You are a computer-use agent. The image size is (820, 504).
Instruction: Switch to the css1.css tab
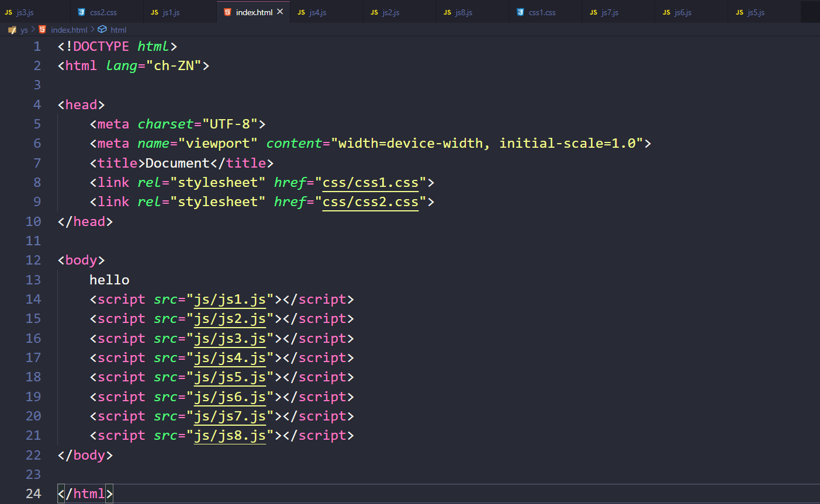[x=545, y=12]
